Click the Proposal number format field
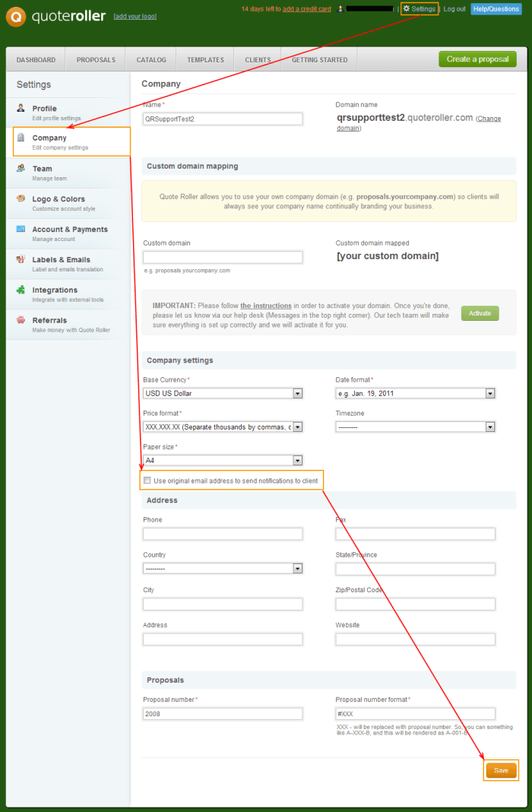532x812 pixels. pos(416,714)
